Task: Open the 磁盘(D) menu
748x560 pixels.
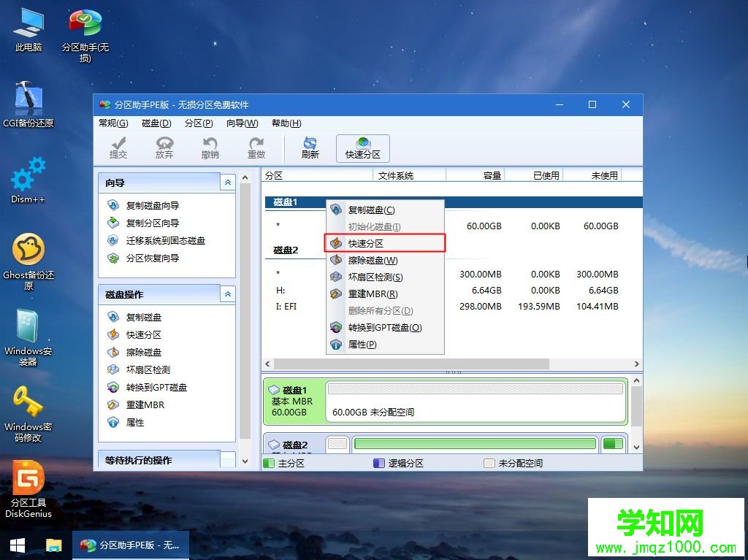Action: point(155,123)
